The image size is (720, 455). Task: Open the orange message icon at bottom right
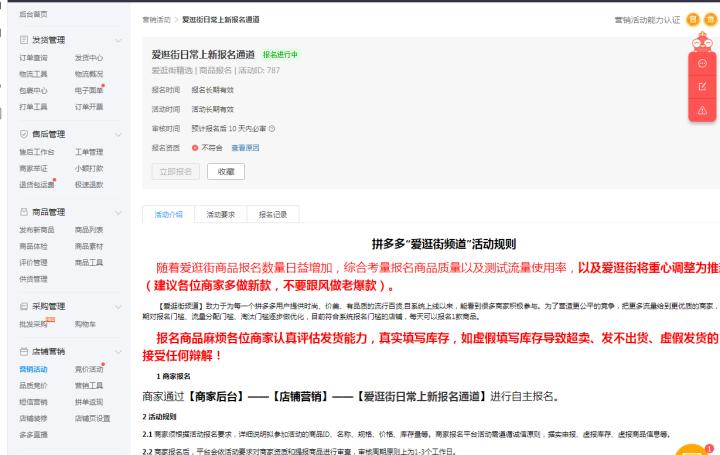coord(694,450)
